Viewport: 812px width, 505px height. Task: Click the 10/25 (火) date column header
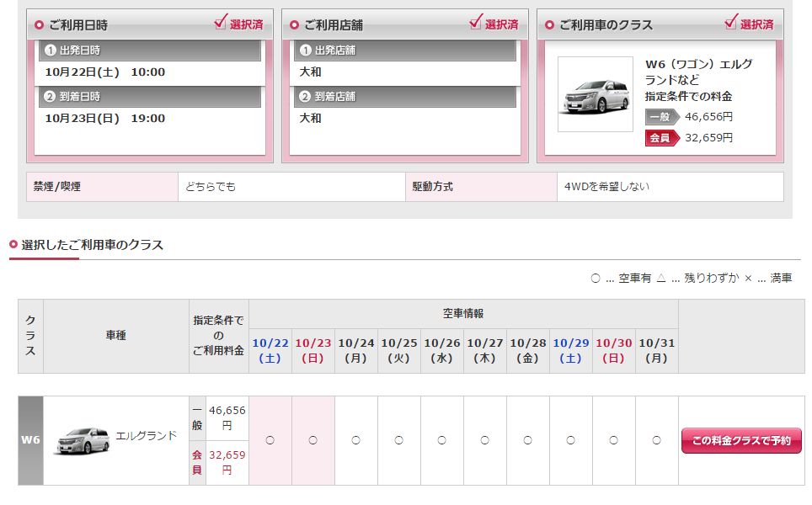pos(399,350)
